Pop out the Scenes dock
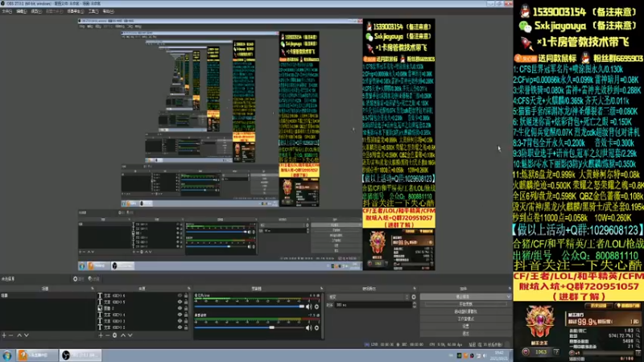644x362 pixels. coord(93,289)
